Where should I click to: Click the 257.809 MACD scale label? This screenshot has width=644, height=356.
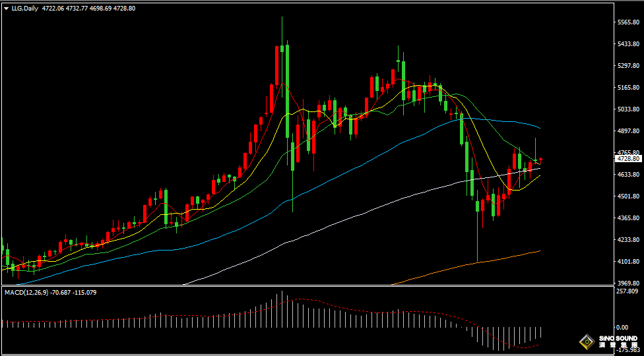(x=628, y=291)
